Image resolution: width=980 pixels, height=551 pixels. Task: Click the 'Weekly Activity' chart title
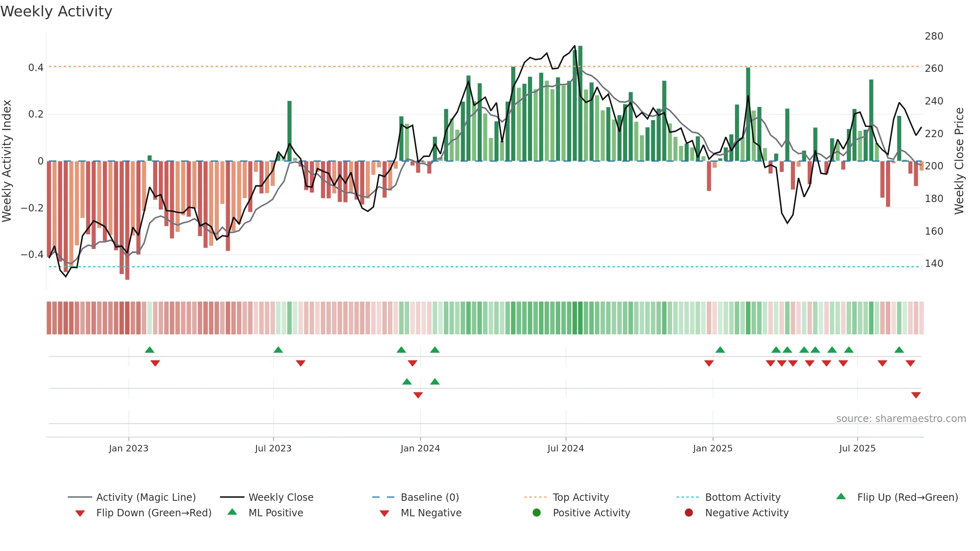pos(56,11)
